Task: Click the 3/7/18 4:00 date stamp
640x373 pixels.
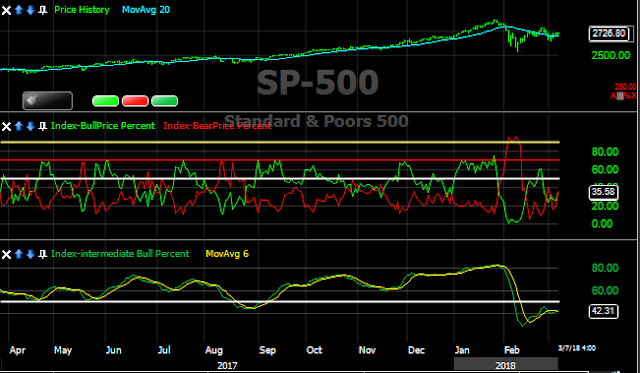Action: click(577, 348)
